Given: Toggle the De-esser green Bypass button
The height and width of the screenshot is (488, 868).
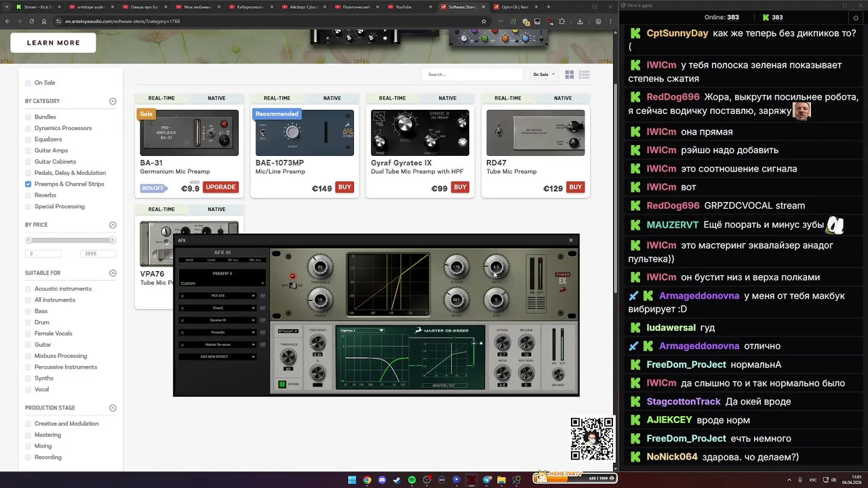Looking at the screenshot, I should [x=283, y=384].
